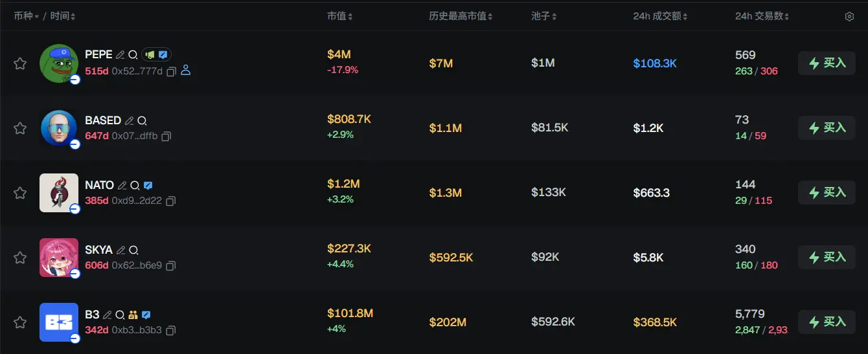Click the BASED token avatar image

(x=59, y=128)
